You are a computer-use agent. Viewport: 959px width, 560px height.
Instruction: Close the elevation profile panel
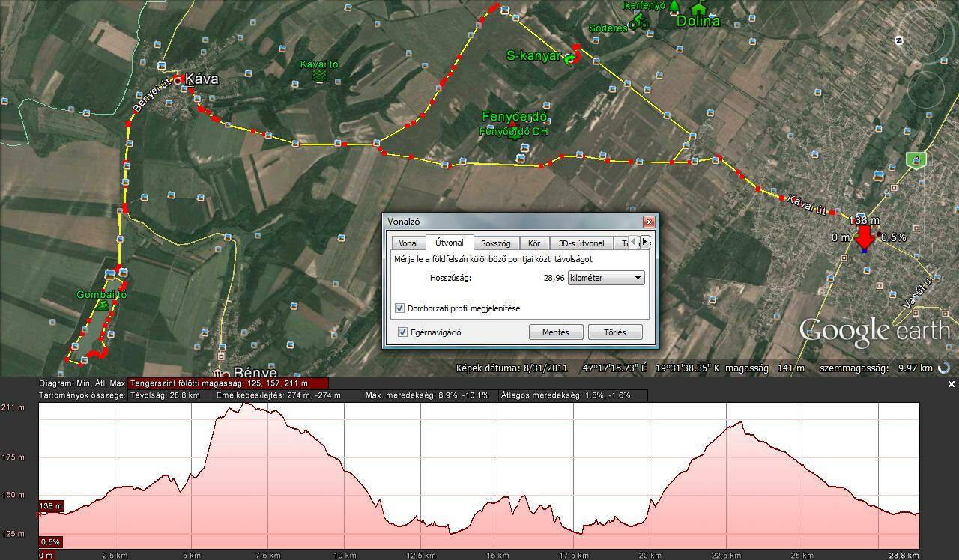(x=952, y=384)
